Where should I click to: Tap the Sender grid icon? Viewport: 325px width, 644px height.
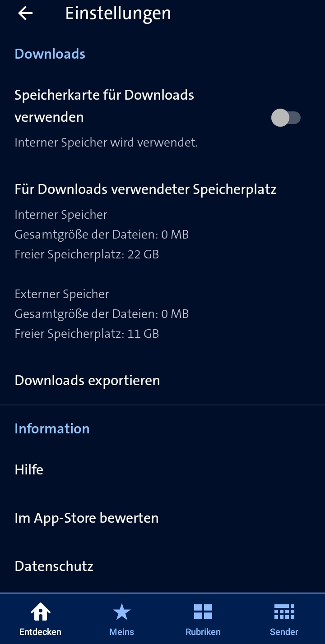[x=284, y=612]
